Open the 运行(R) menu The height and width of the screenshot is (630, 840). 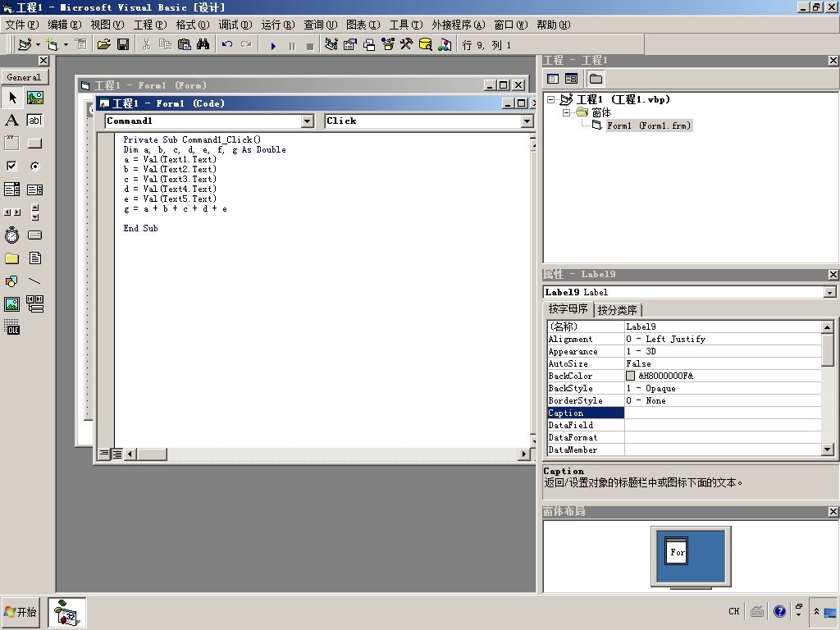coord(278,25)
